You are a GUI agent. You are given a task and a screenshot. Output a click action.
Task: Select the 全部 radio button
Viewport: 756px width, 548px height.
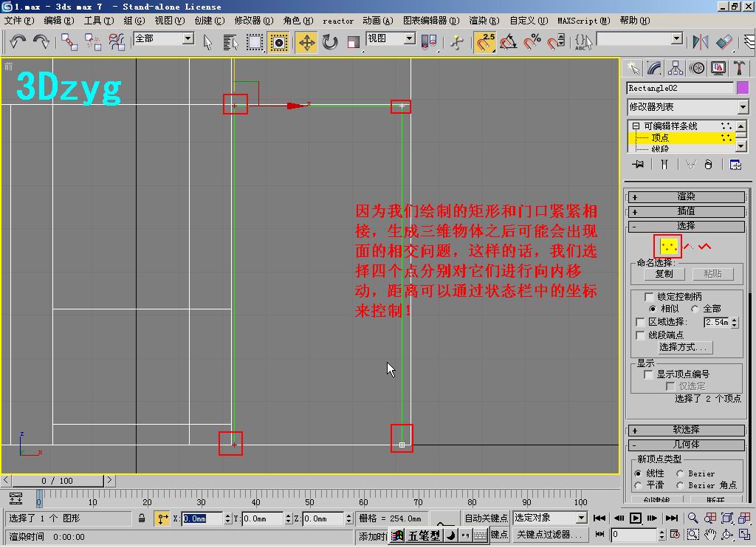coord(695,309)
